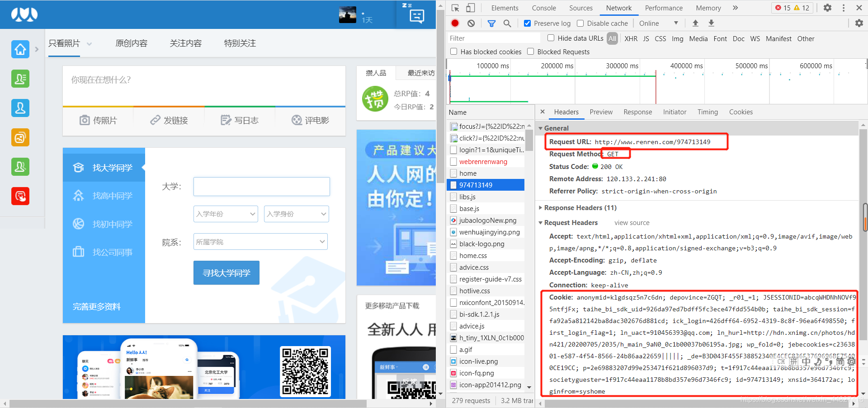Screen dimensions: 868x408
Task: Open DevTools settings gear
Action: point(827,8)
